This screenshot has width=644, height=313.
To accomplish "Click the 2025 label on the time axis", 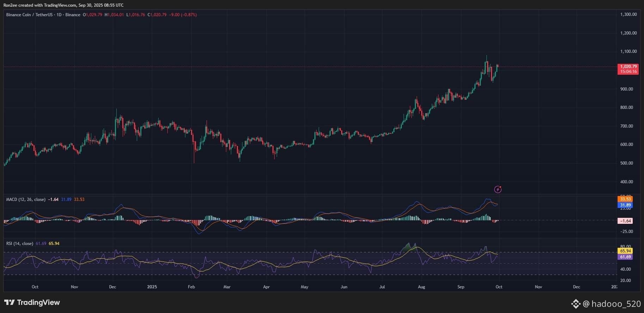I will point(152,287).
